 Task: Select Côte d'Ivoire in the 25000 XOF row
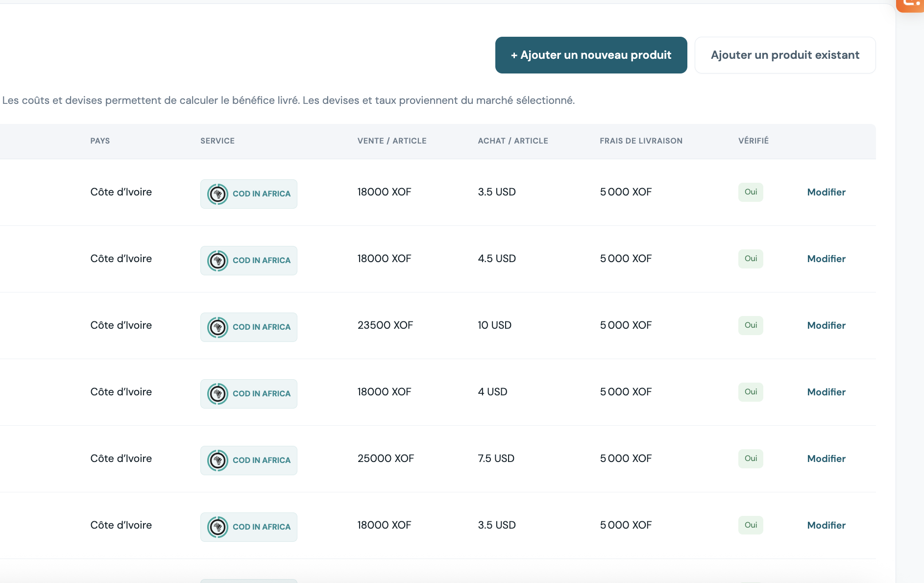click(121, 459)
